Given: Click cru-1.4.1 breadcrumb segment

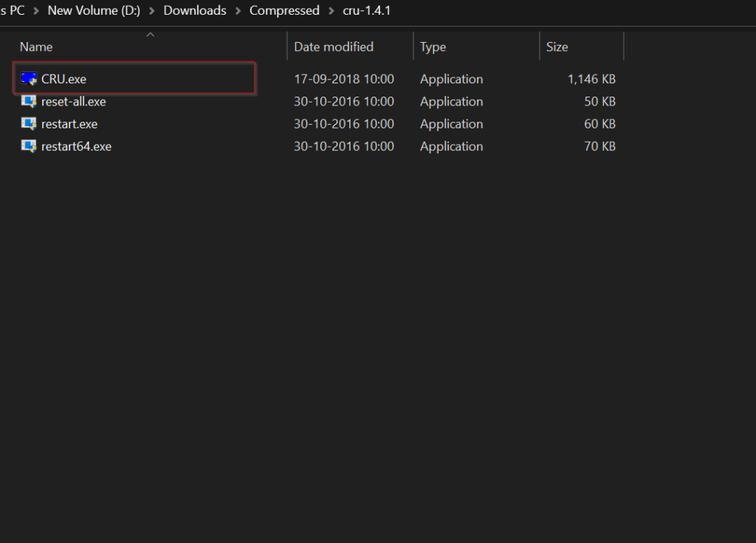Looking at the screenshot, I should 367,10.
